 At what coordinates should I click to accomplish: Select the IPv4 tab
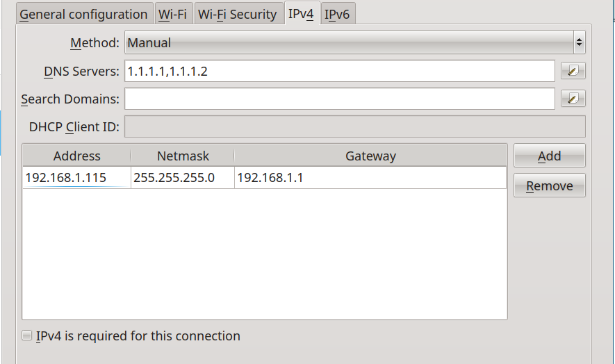coord(301,14)
